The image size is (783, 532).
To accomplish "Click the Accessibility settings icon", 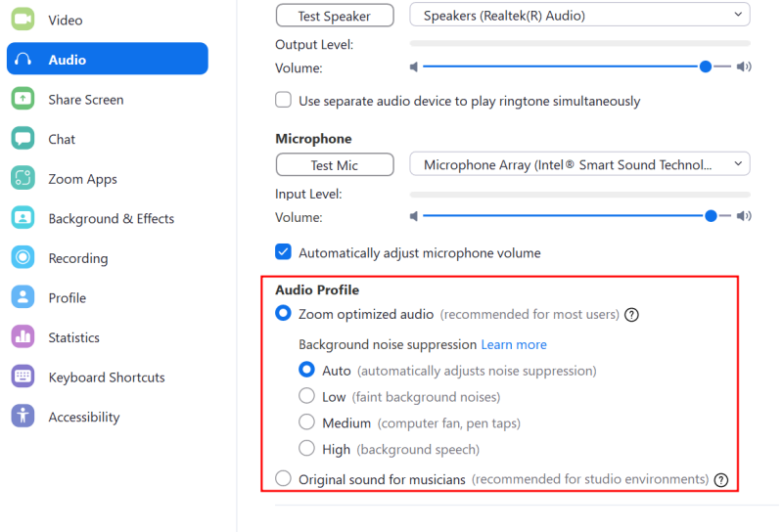I will click(x=23, y=417).
